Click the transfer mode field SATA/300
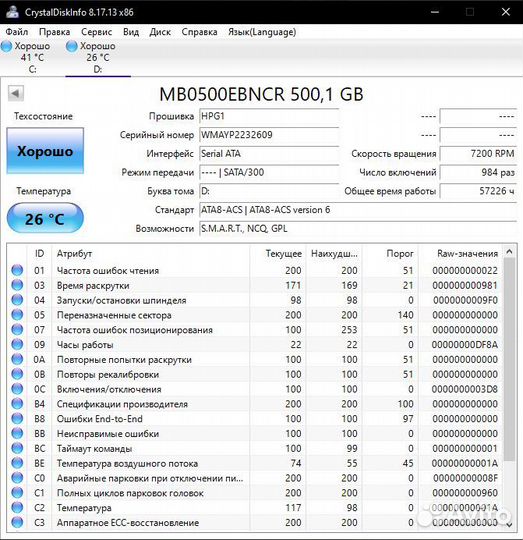This screenshot has width=523, height=540. (x=269, y=172)
